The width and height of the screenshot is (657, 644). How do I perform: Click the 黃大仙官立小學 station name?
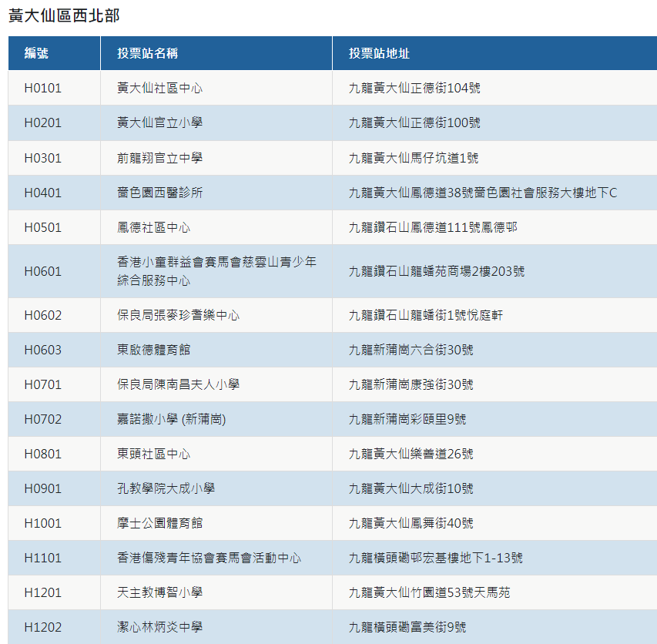pyautogui.click(x=159, y=122)
